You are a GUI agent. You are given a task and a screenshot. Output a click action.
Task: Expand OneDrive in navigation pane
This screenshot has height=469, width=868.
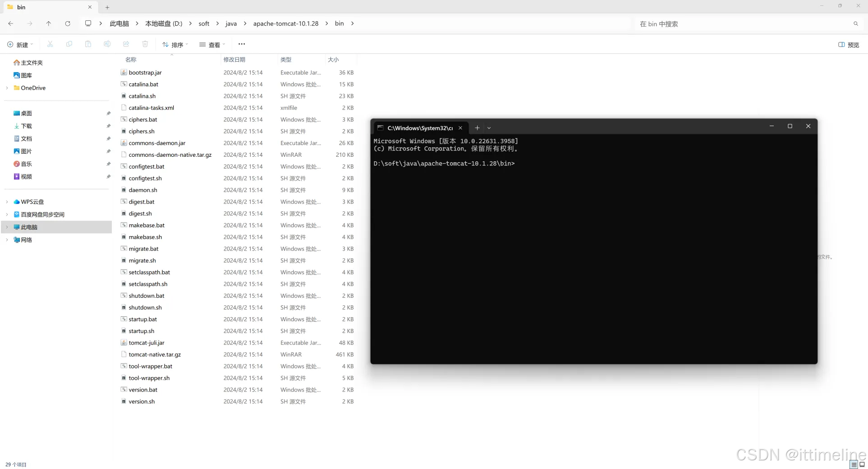tap(7, 88)
